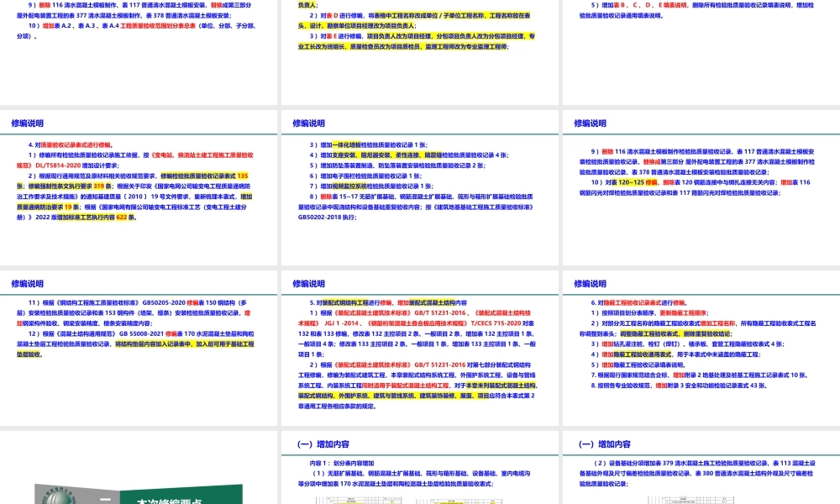
Task: Pick the top slide about '对表 D 进行修编'
Action: [420, 34]
